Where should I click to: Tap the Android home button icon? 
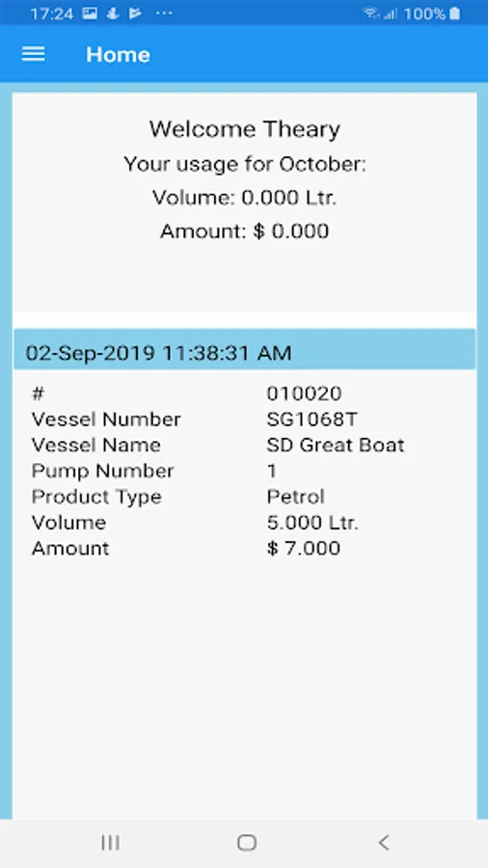click(247, 843)
